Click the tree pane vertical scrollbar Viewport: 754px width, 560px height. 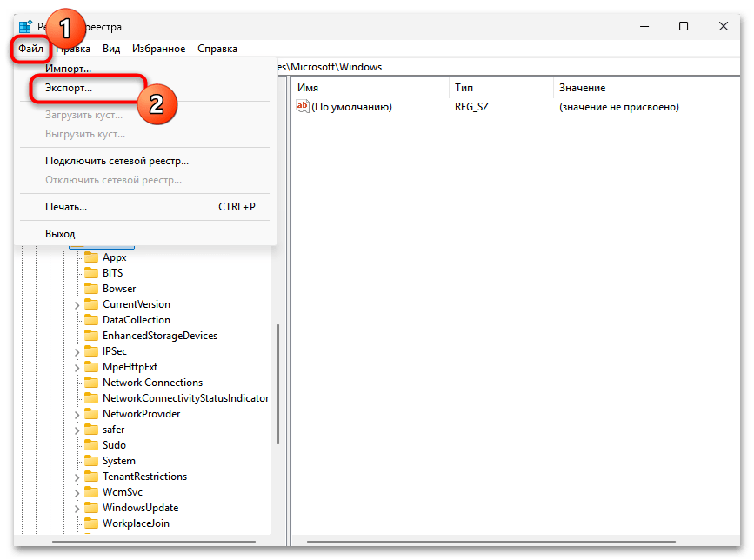[278, 383]
